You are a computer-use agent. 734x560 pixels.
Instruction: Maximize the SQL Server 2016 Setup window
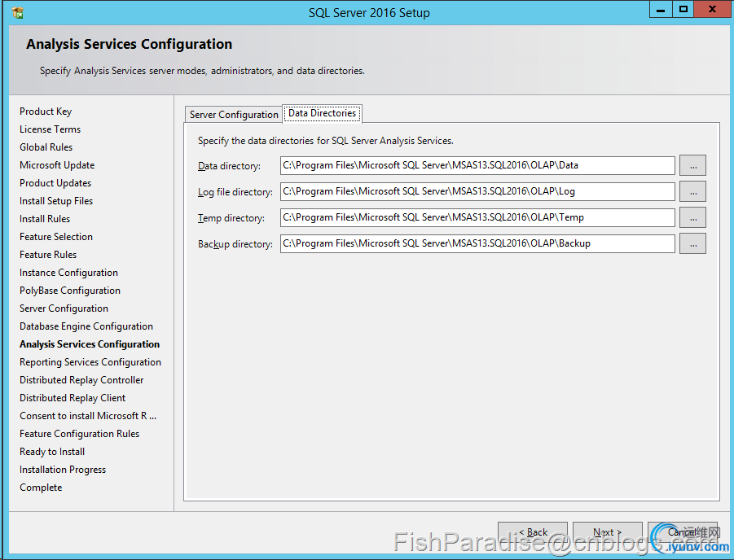[683, 9]
